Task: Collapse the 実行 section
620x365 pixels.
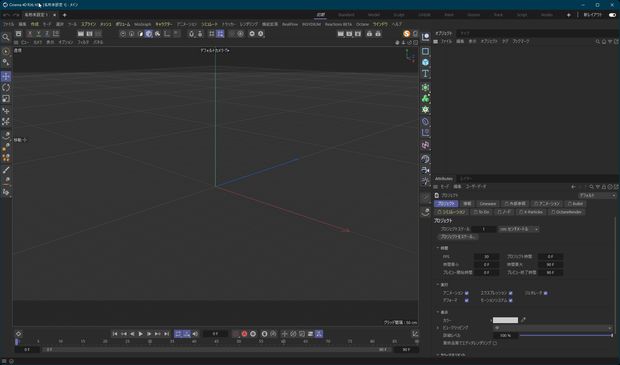Action: [x=438, y=284]
